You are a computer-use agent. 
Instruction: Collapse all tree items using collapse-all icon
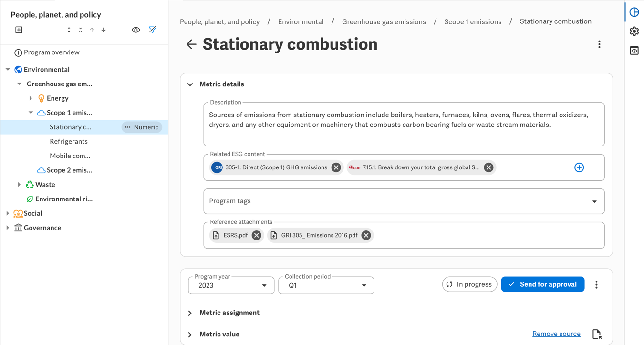coord(80,30)
